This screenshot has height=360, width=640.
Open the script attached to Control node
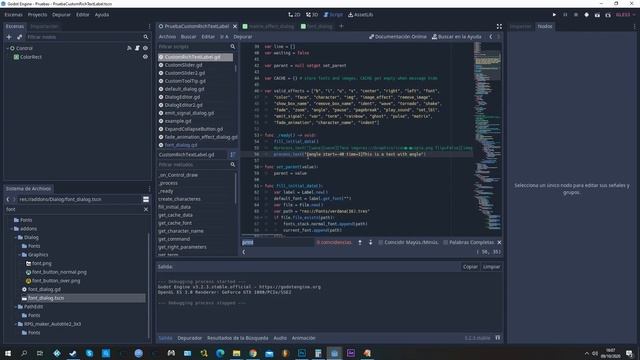(137, 48)
